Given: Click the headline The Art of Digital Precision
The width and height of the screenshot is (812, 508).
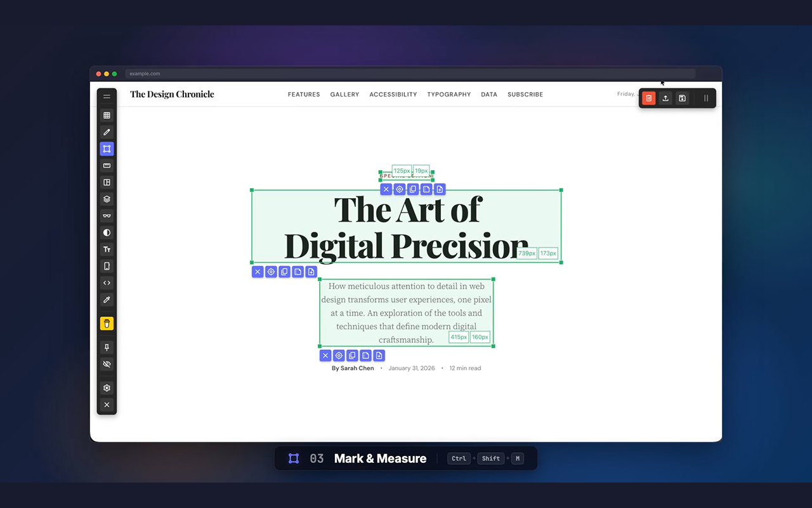Looking at the screenshot, I should click(x=407, y=227).
